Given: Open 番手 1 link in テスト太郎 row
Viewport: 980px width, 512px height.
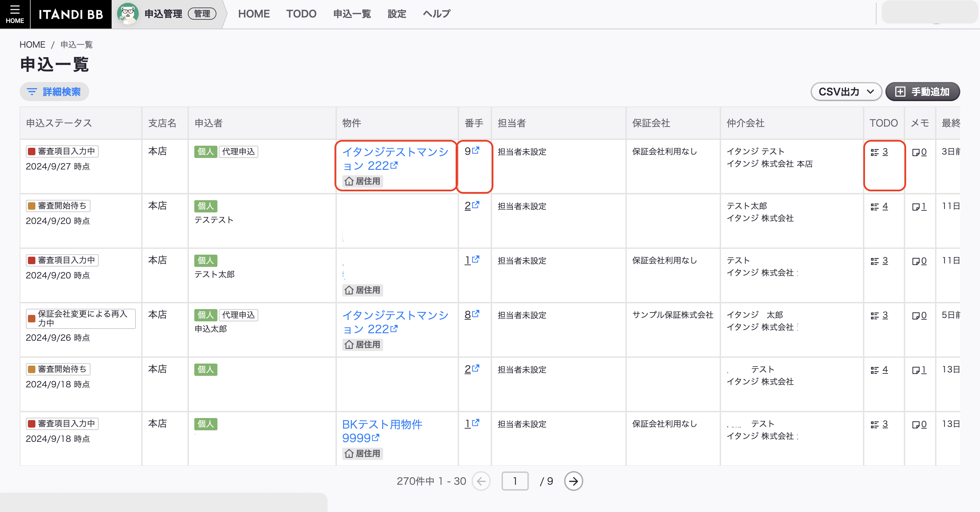Looking at the screenshot, I should [472, 260].
